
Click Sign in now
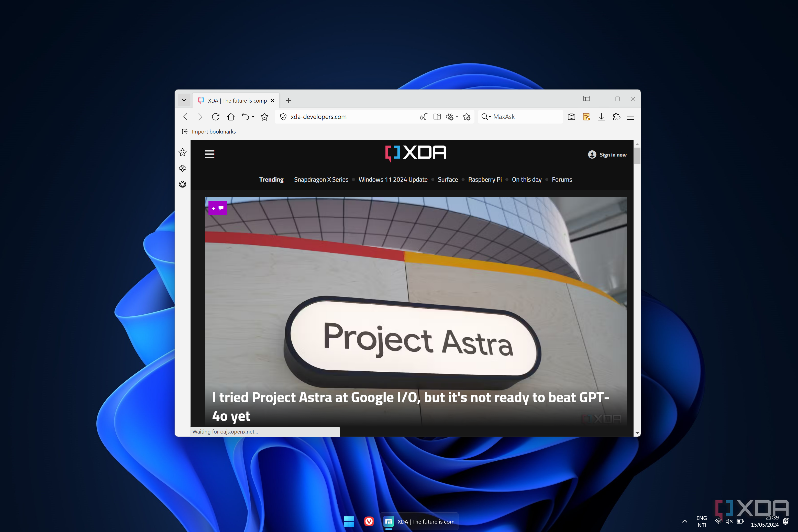coord(607,155)
